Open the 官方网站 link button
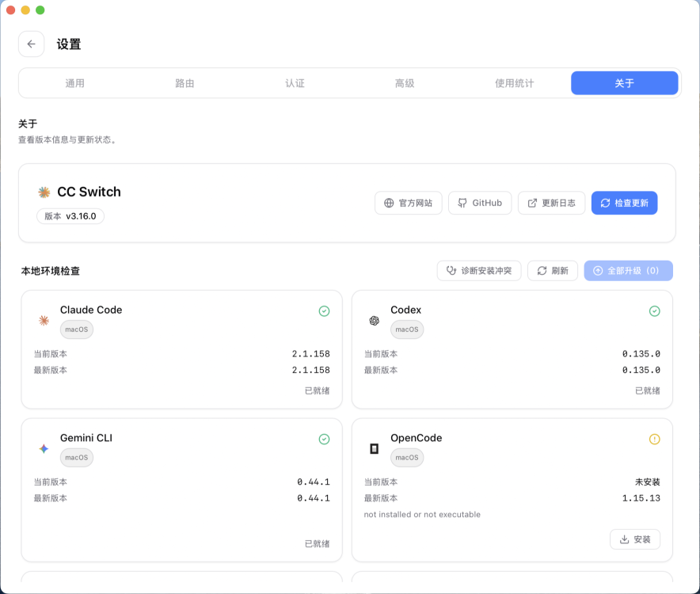Image resolution: width=700 pixels, height=594 pixels. click(409, 203)
